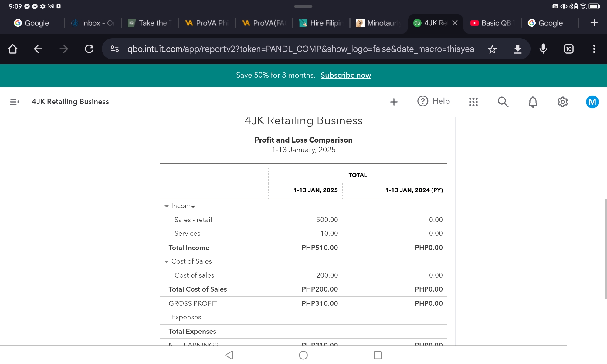Collapse the Income section
The image size is (607, 364).
[166, 206]
